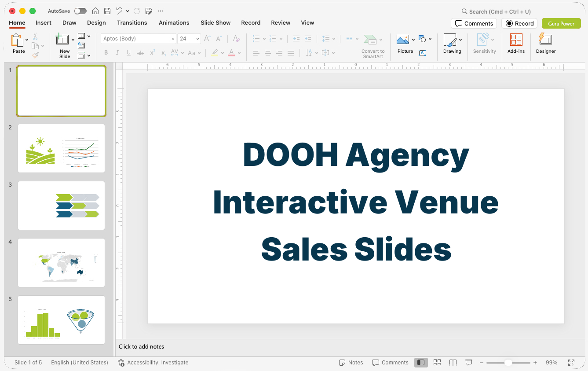Decrease indent level icon
The height and width of the screenshot is (371, 588).
(296, 39)
